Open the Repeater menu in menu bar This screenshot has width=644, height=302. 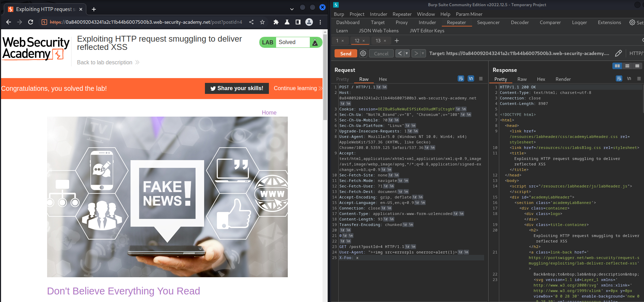coord(402,14)
